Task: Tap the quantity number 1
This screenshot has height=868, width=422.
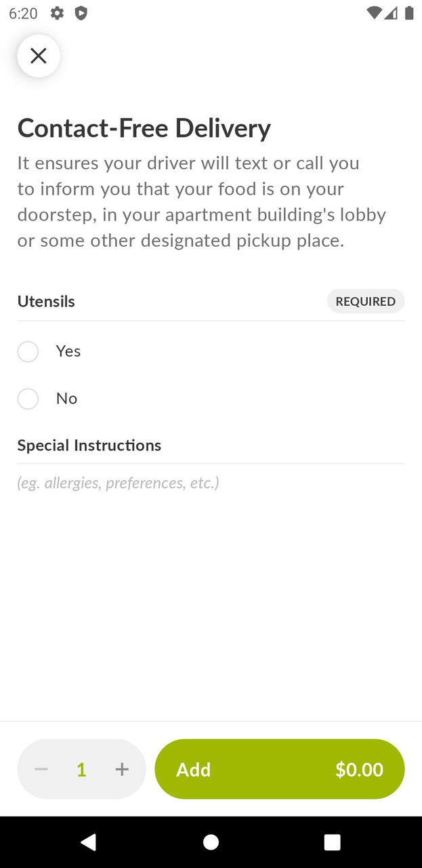Action: point(81,769)
